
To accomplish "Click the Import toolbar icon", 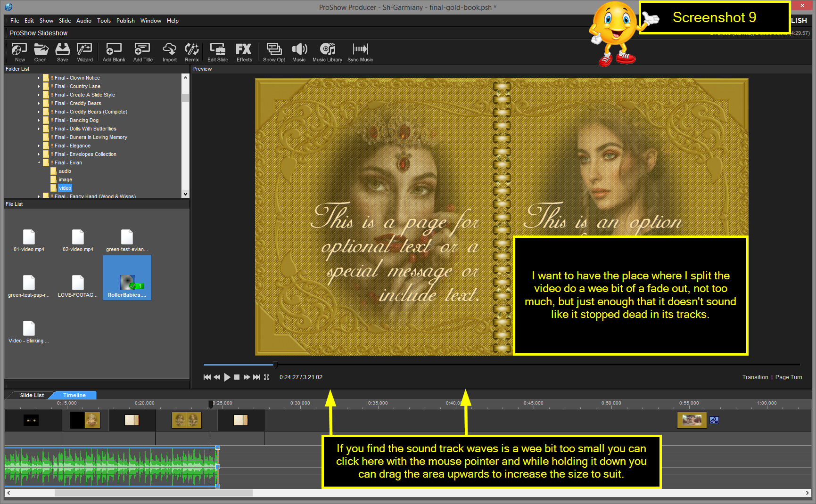I will (x=170, y=52).
